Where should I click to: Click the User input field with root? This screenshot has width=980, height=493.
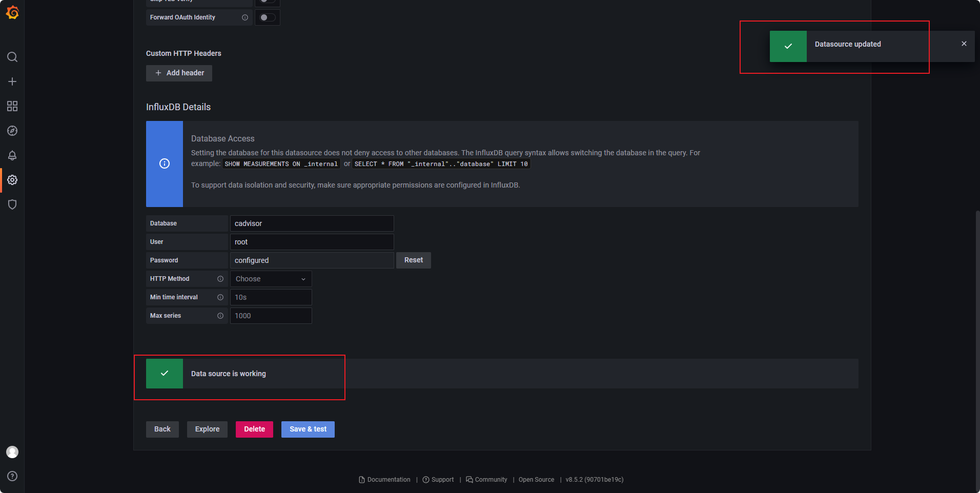[312, 242]
